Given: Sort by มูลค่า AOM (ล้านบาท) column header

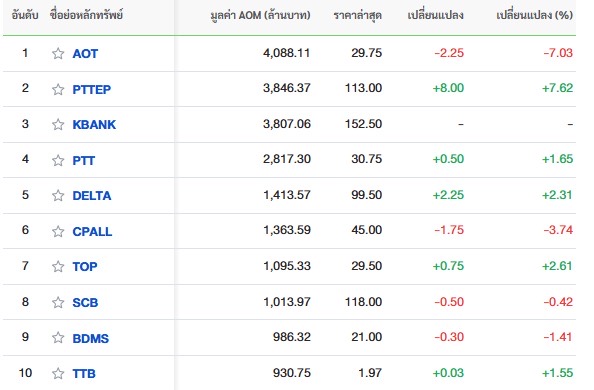Looking at the screenshot, I should click(260, 15).
